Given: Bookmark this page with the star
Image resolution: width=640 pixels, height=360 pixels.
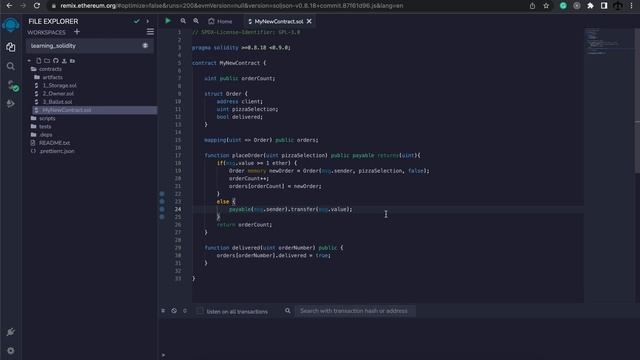Looking at the screenshot, I should click(x=546, y=6).
